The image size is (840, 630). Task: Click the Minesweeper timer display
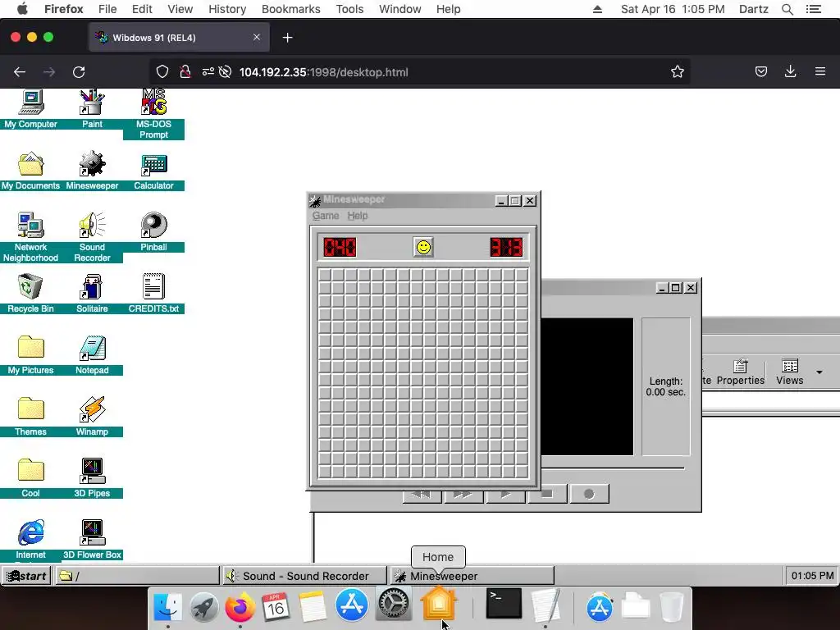pyautogui.click(x=506, y=247)
